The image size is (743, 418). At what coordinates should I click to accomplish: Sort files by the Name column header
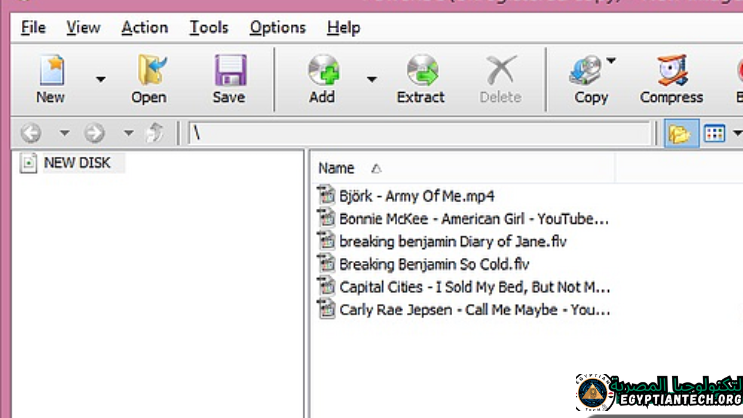pos(337,168)
